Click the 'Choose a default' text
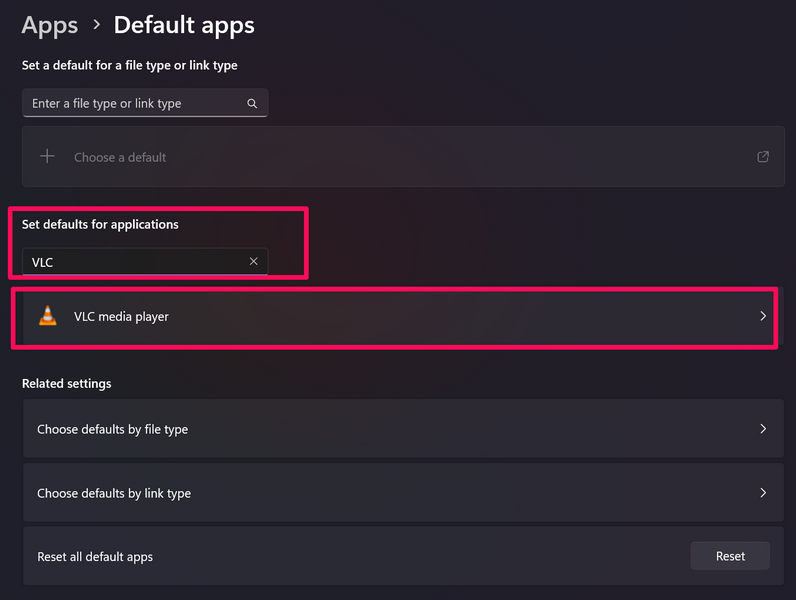Image resolution: width=796 pixels, height=600 pixels. pyautogui.click(x=120, y=158)
